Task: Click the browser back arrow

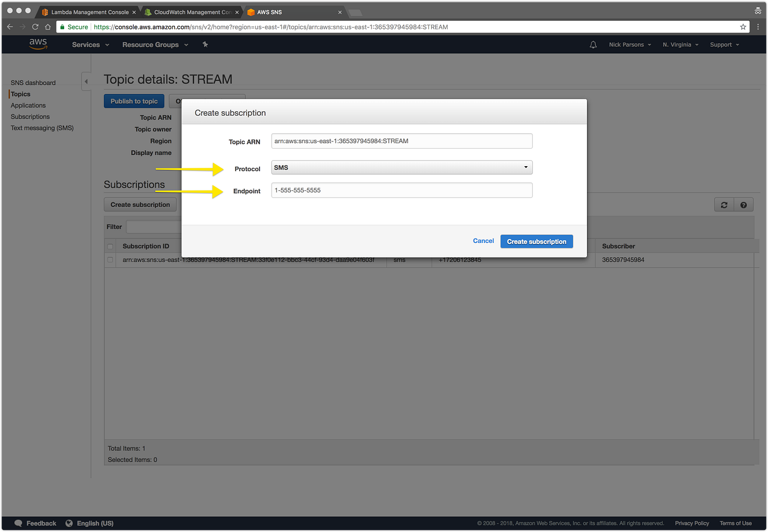Action: tap(9, 26)
